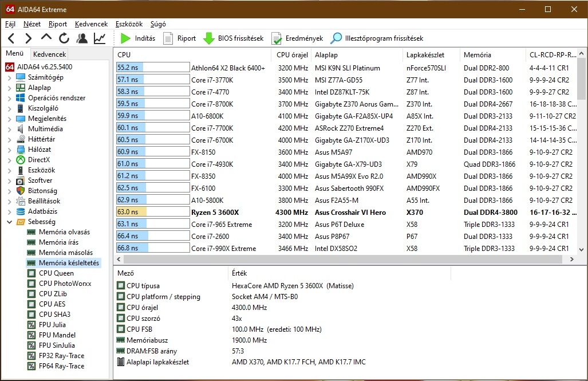
Task: Go forward with the right arrow icon
Action: (x=29, y=38)
